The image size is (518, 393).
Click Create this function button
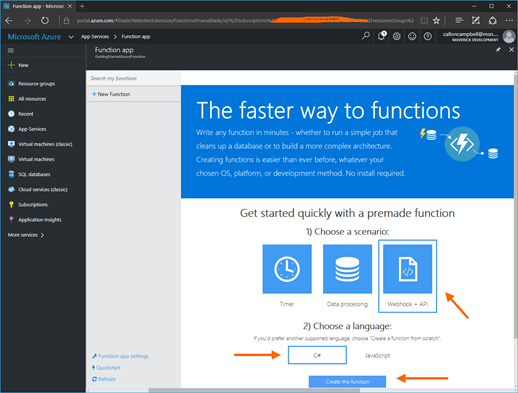pos(347,382)
